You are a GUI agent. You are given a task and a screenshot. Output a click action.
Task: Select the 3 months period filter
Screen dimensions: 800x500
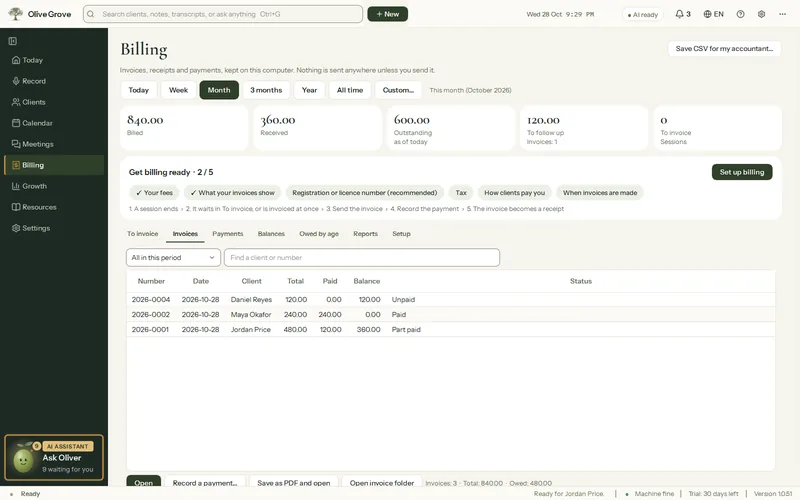pos(266,90)
